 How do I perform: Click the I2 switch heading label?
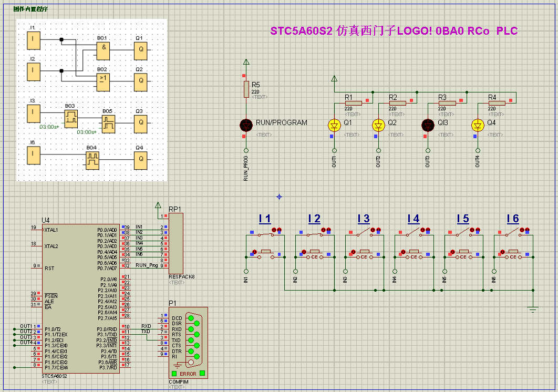click(x=314, y=219)
